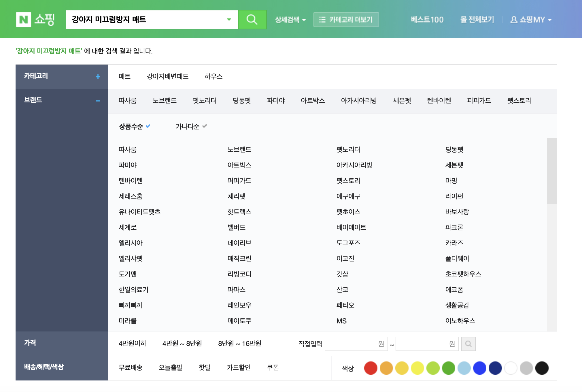Screen dimensions: 582x392
Task: Open the 베스트100 menu
Action: tap(427, 20)
